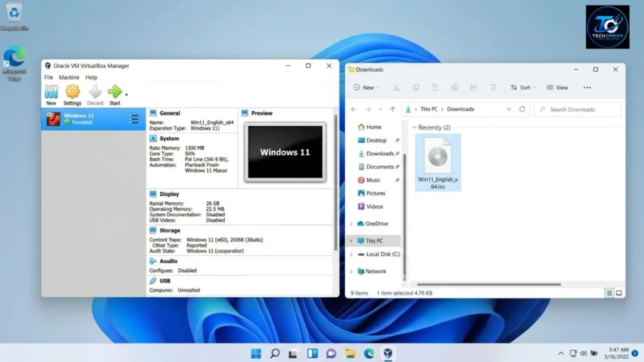Refresh the Downloads folder
Viewport: 644px width, 362px height.
[522, 109]
